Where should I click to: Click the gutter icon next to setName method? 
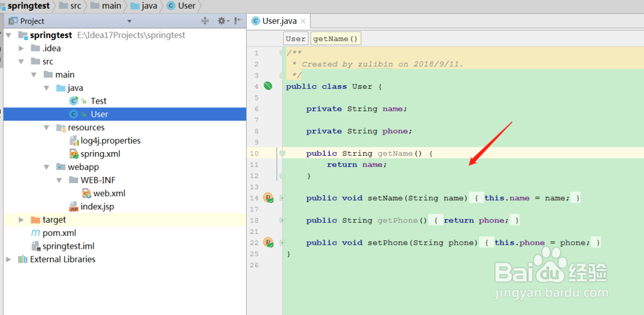coord(268,198)
